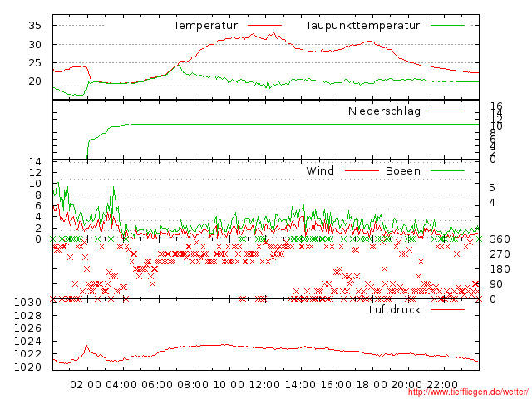
Task: Click the 10:00 time axis label
Action: click(x=229, y=385)
